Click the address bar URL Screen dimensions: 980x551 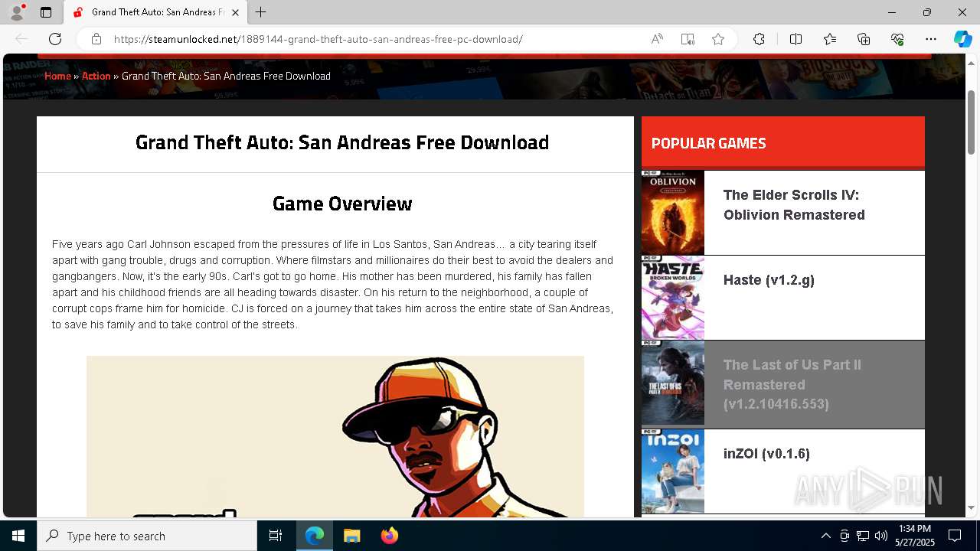(318, 39)
